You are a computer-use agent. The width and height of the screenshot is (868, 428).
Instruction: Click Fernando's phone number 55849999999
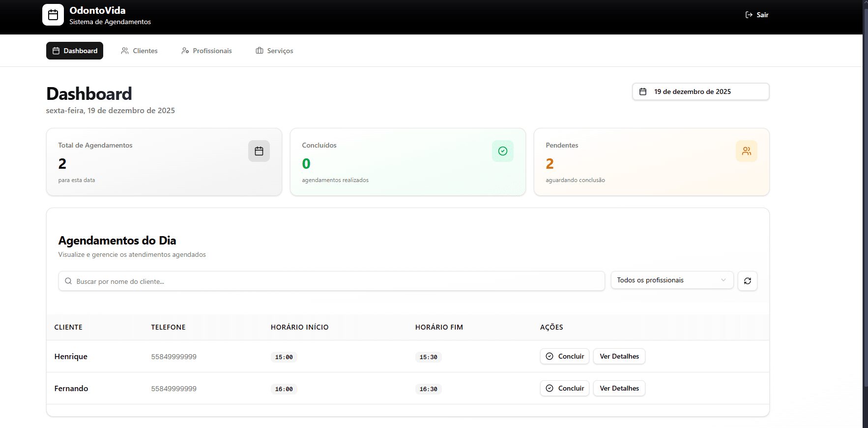point(174,389)
